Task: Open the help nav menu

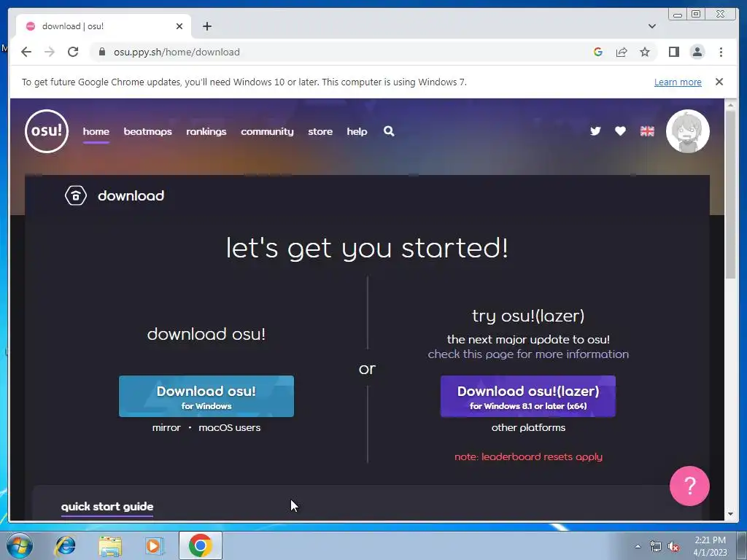Action: tap(357, 131)
